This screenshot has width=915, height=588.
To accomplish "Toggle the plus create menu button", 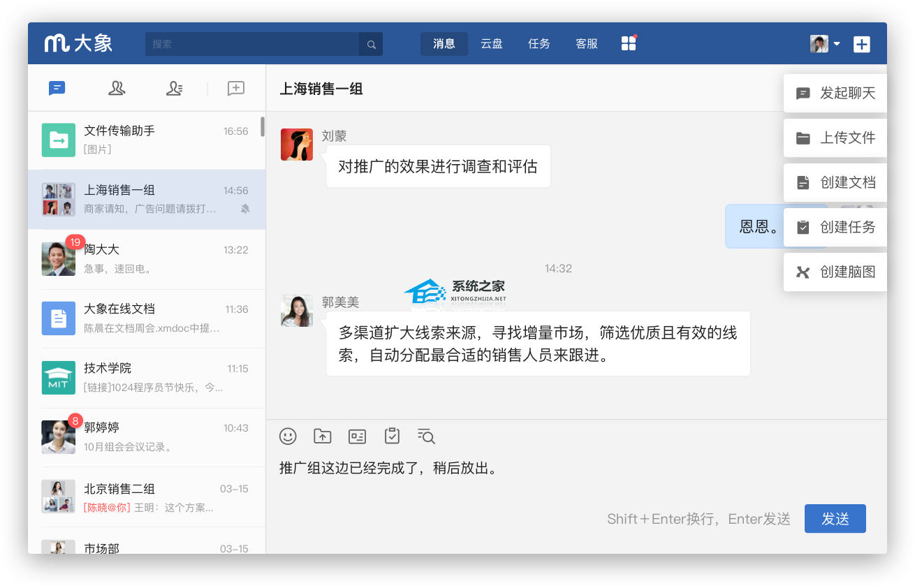I will [862, 44].
